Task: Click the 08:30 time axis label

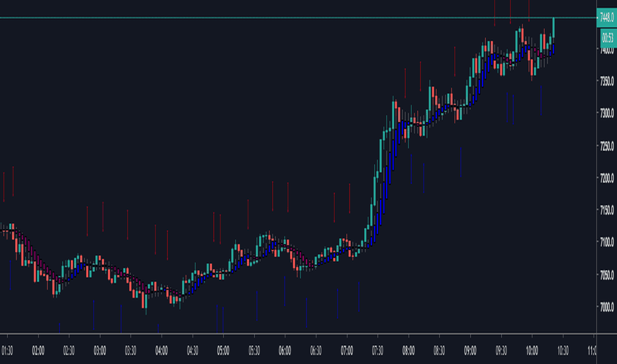Action: click(x=439, y=351)
